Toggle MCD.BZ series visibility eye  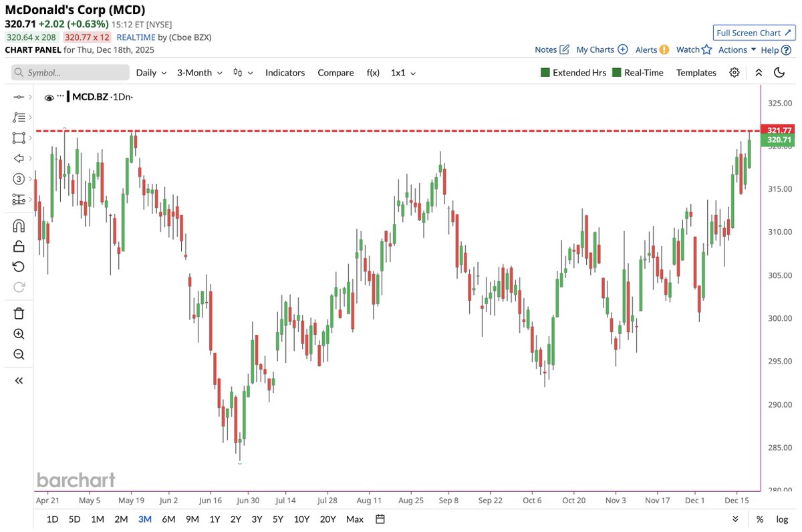click(49, 98)
